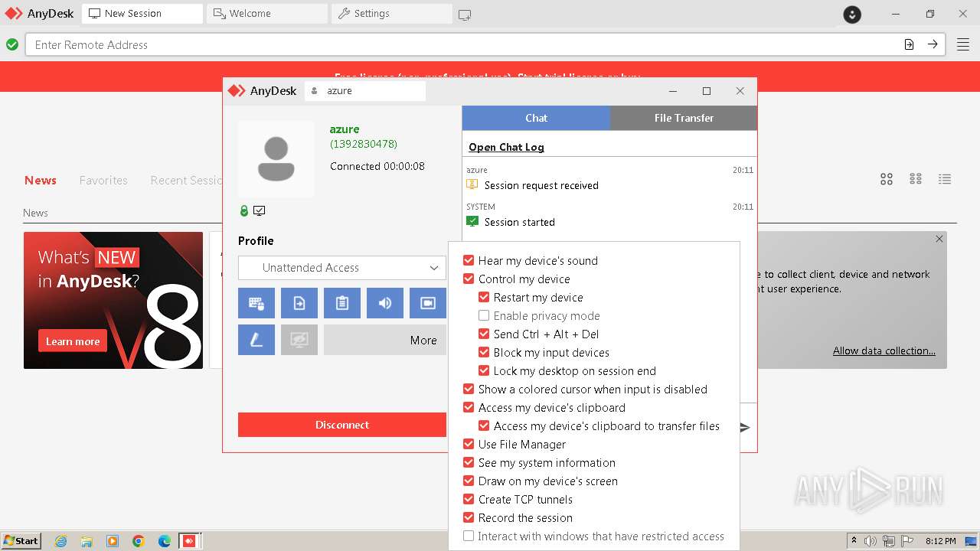The height and width of the screenshot is (551, 980).
Task: Toggle Show a colored cursor when input disabled
Action: [x=469, y=389]
